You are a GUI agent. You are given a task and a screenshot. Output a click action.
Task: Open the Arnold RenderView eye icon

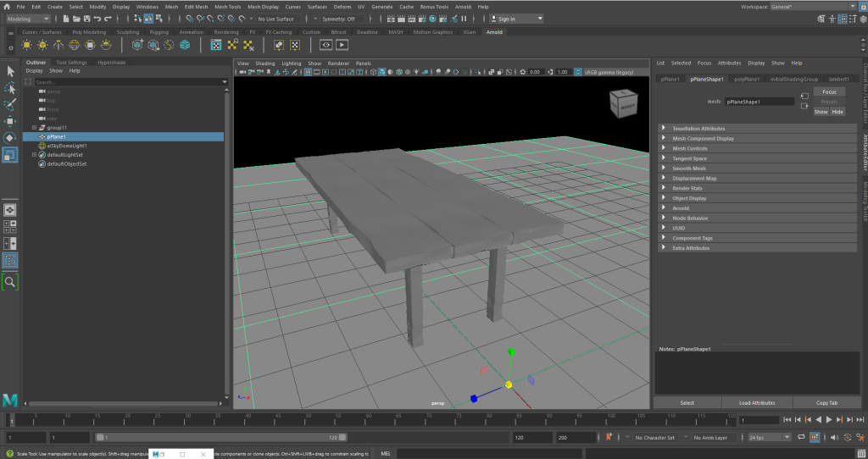[x=326, y=46]
